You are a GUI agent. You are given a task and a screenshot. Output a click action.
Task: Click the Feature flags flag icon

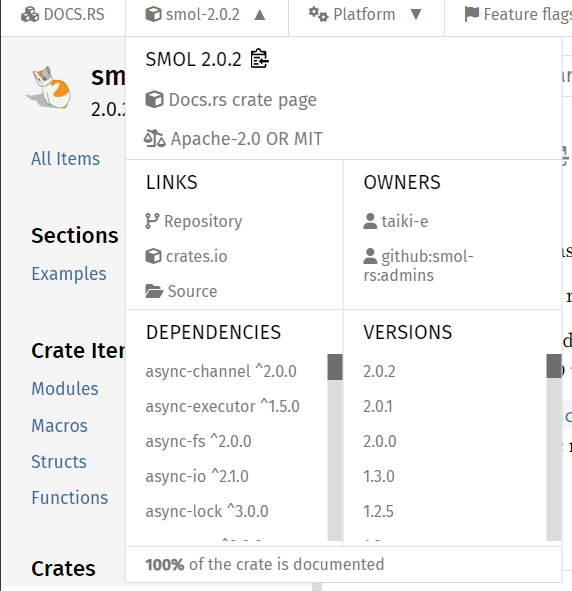coord(472,14)
